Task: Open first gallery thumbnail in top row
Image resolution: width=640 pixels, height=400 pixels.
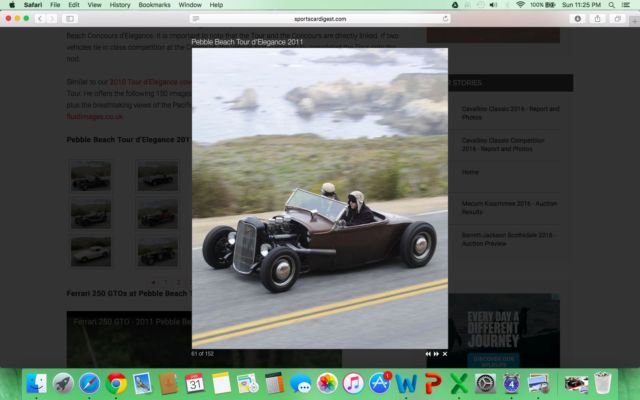Action: pyautogui.click(x=91, y=176)
